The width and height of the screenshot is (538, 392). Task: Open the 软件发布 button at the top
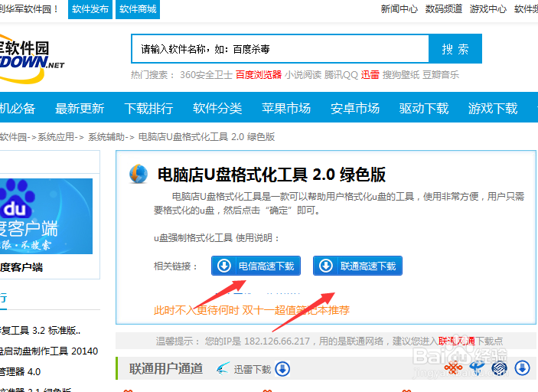tap(90, 9)
